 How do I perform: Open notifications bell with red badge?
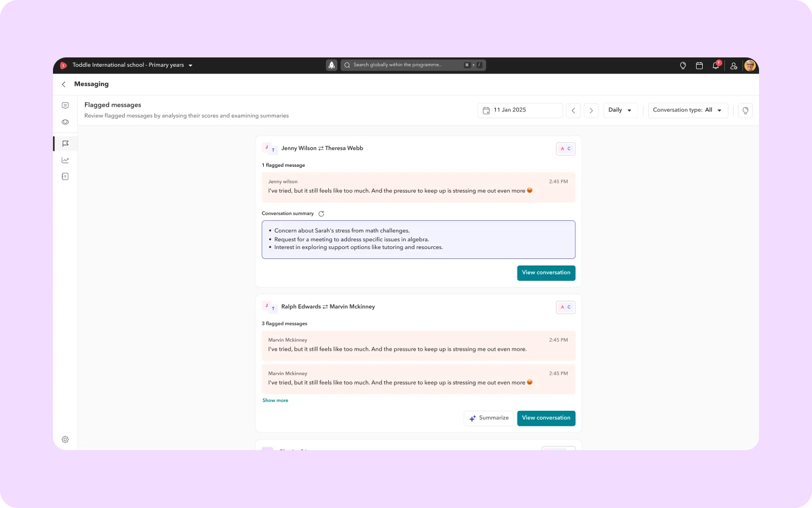[716, 65]
